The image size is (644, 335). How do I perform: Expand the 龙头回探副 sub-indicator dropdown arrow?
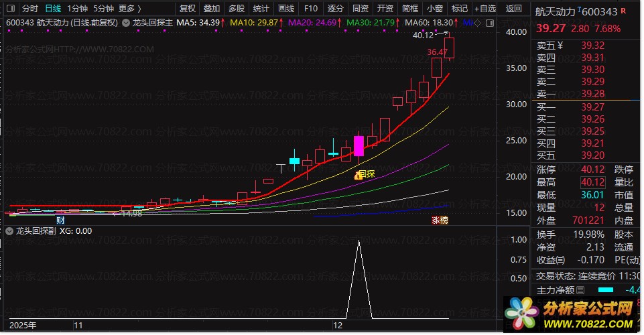tap(9, 231)
